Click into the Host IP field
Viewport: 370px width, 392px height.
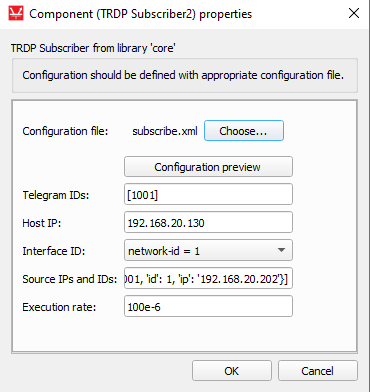pyautogui.click(x=208, y=222)
